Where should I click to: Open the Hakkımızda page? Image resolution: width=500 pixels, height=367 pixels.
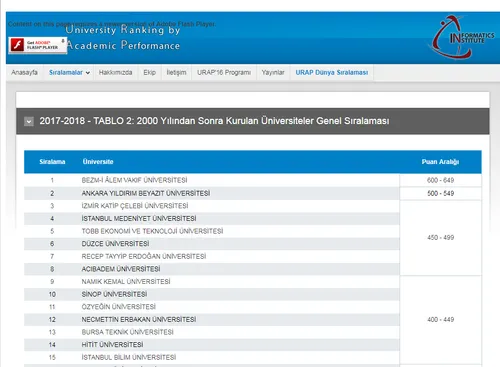pos(115,73)
